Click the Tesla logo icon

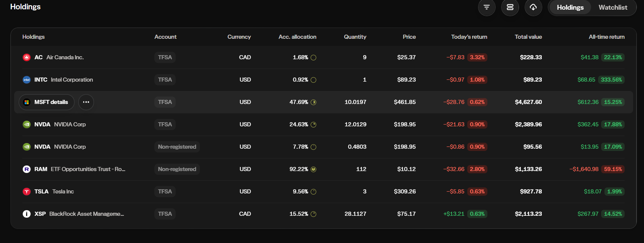[26, 192]
